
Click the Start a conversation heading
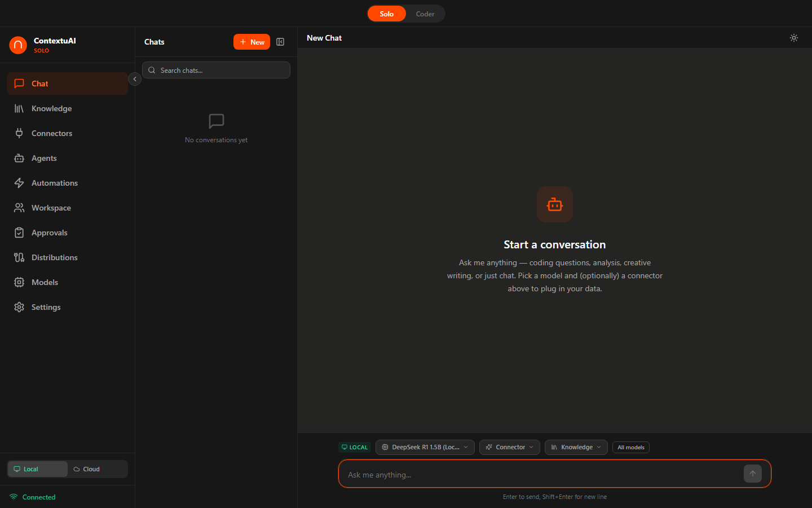tap(555, 244)
